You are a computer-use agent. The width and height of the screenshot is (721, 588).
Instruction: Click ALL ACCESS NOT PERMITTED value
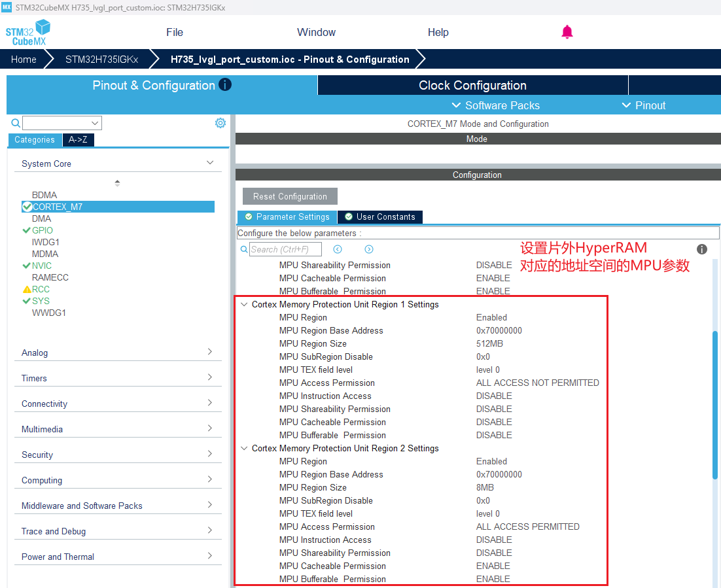(x=538, y=383)
